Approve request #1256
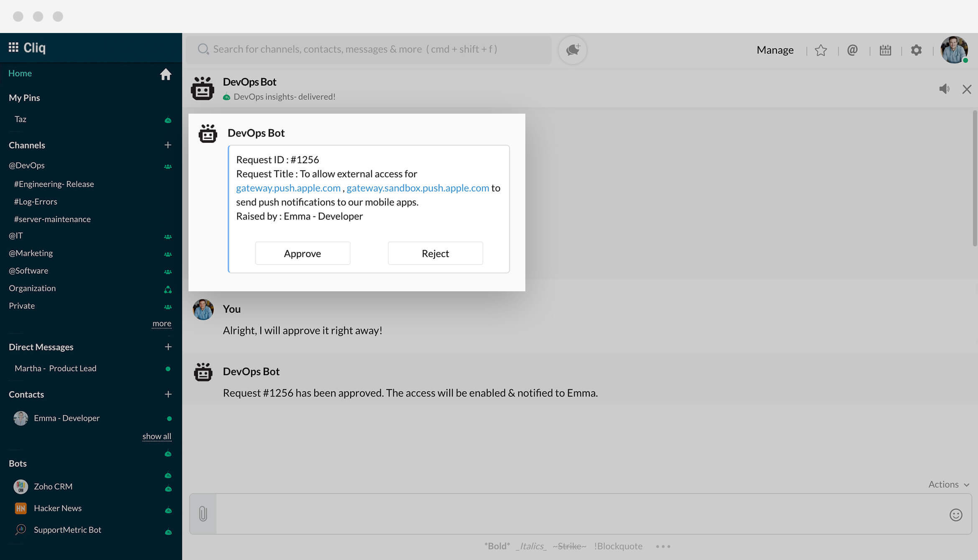The width and height of the screenshot is (978, 560). (x=302, y=253)
